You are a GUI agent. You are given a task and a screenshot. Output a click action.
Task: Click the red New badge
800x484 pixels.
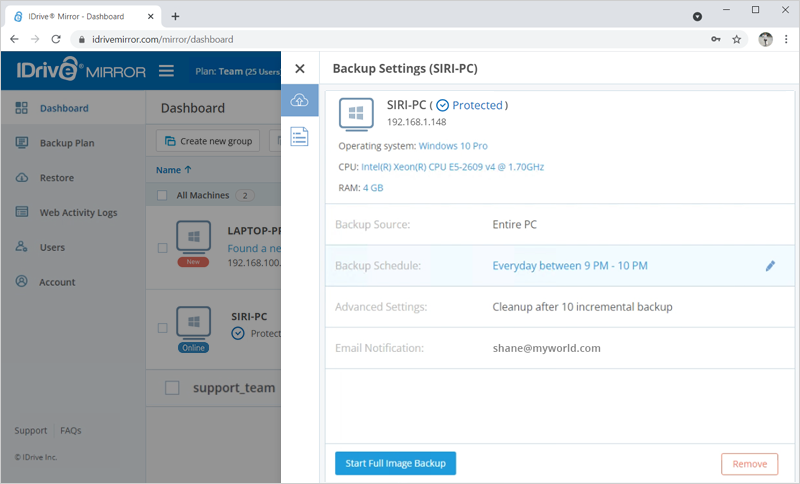click(x=193, y=262)
